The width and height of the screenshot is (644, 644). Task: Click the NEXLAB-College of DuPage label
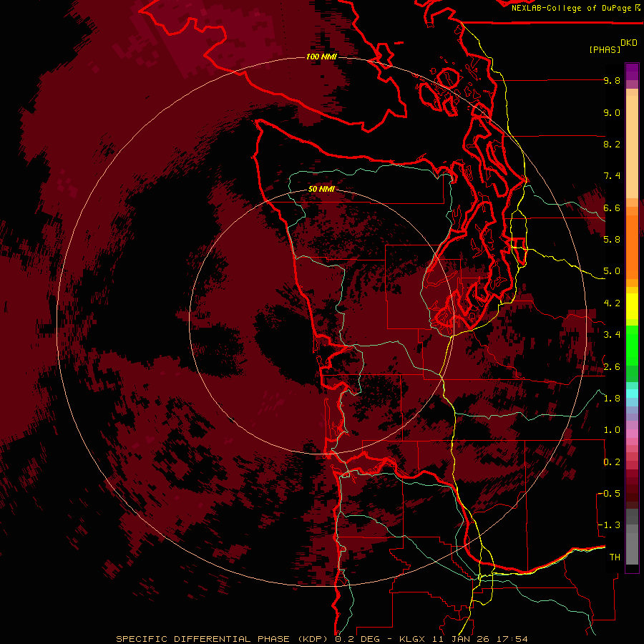[572, 8]
